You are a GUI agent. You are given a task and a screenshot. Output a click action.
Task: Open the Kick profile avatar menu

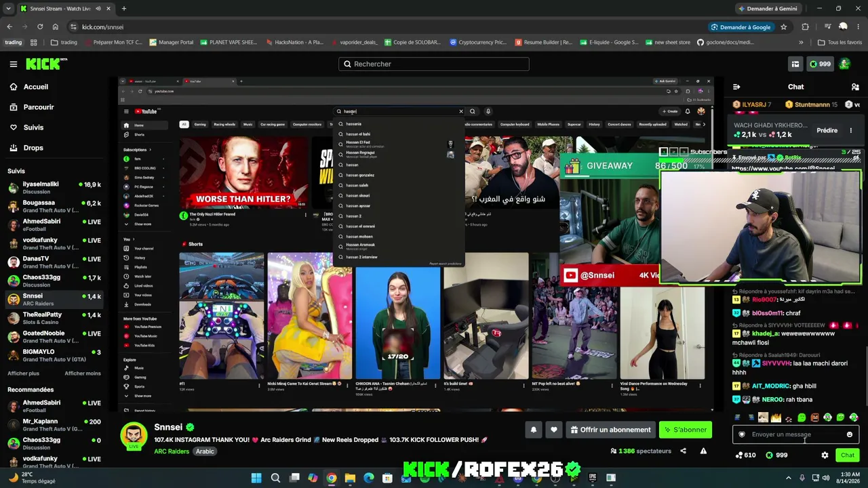844,64
